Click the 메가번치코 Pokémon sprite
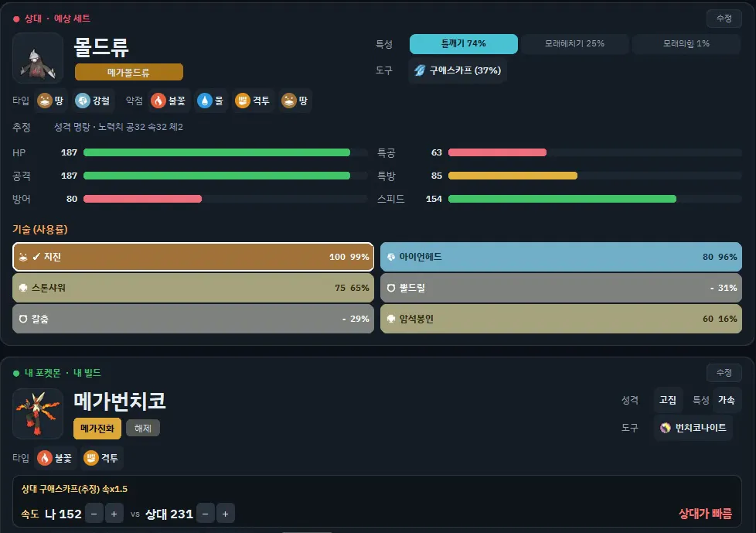756x533 pixels. point(38,413)
